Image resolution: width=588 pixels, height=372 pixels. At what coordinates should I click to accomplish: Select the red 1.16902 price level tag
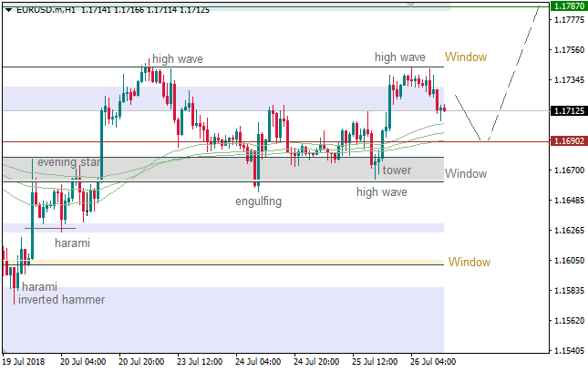click(569, 141)
